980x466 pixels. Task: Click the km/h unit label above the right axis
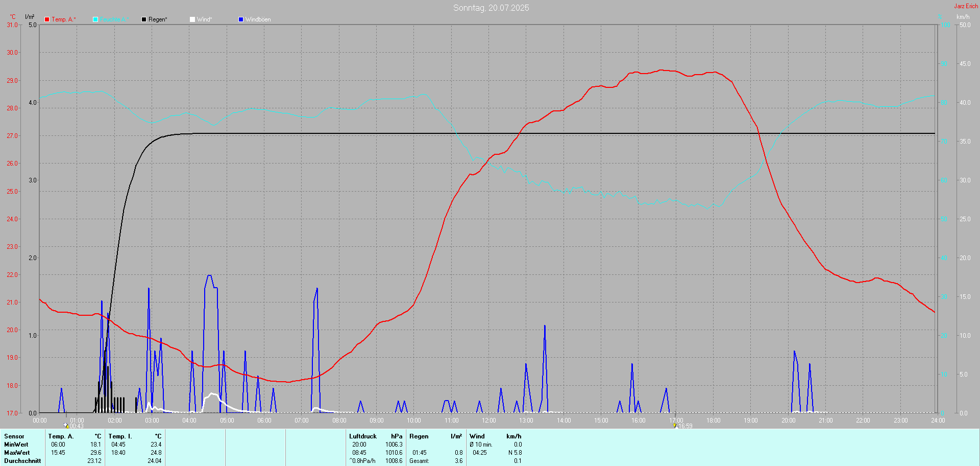point(963,17)
